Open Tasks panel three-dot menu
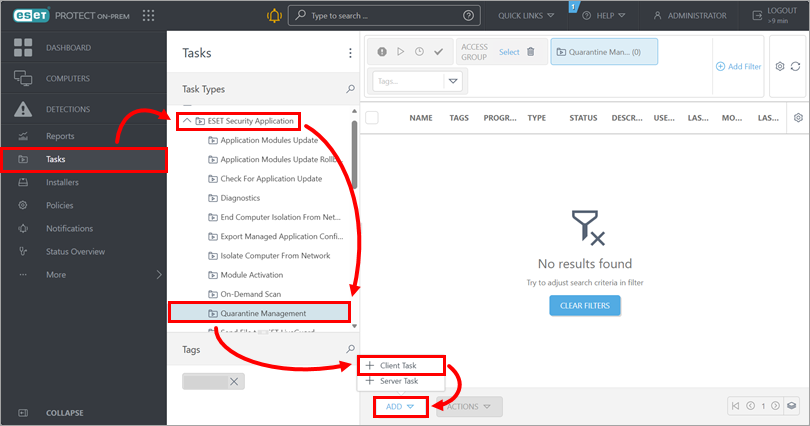The height and width of the screenshot is (426, 810). 350,53
